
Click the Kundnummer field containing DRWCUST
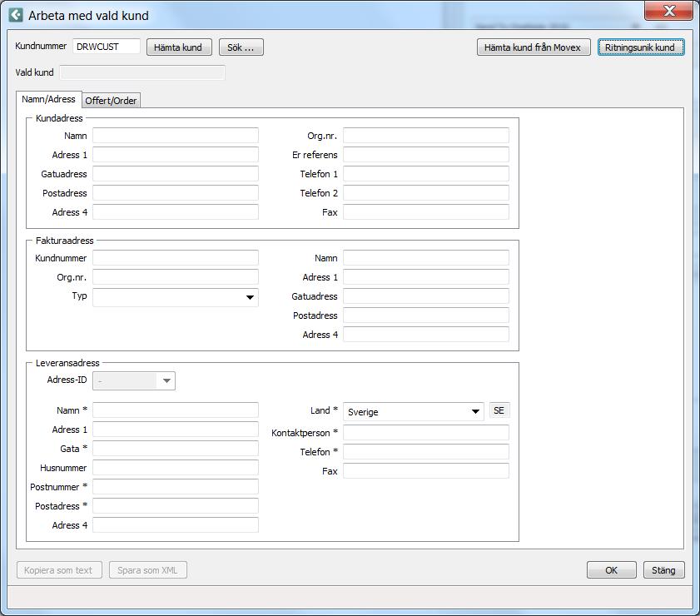107,47
